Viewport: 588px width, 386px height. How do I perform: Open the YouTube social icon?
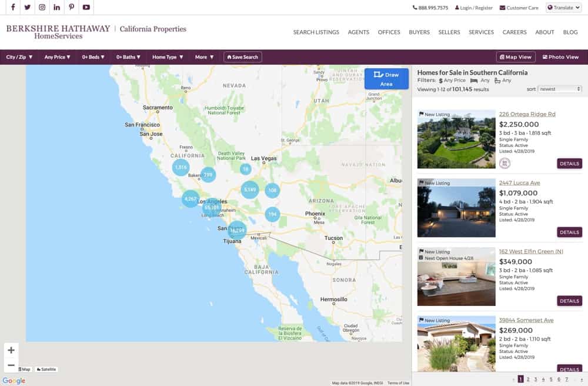[86, 7]
